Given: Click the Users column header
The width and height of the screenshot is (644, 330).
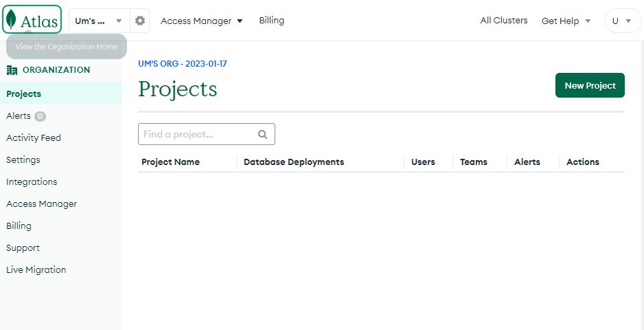Looking at the screenshot, I should click(x=423, y=162).
